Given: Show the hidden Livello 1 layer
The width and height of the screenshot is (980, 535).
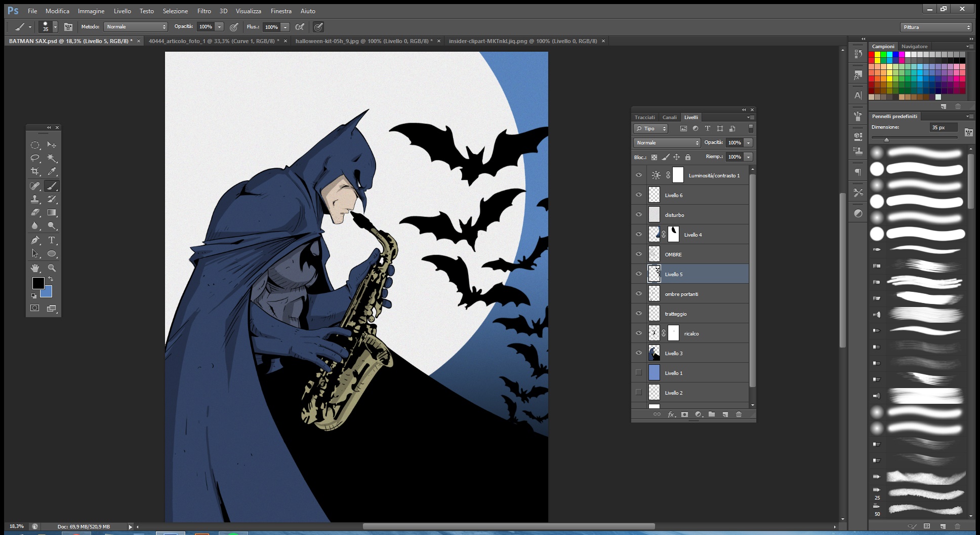Looking at the screenshot, I should click(639, 373).
